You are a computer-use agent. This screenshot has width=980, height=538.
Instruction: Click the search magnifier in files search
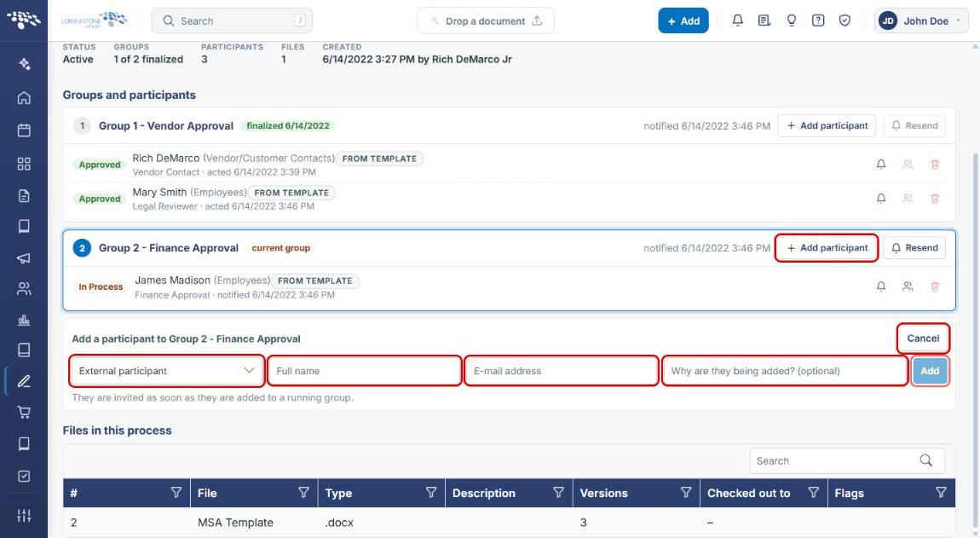click(x=925, y=460)
